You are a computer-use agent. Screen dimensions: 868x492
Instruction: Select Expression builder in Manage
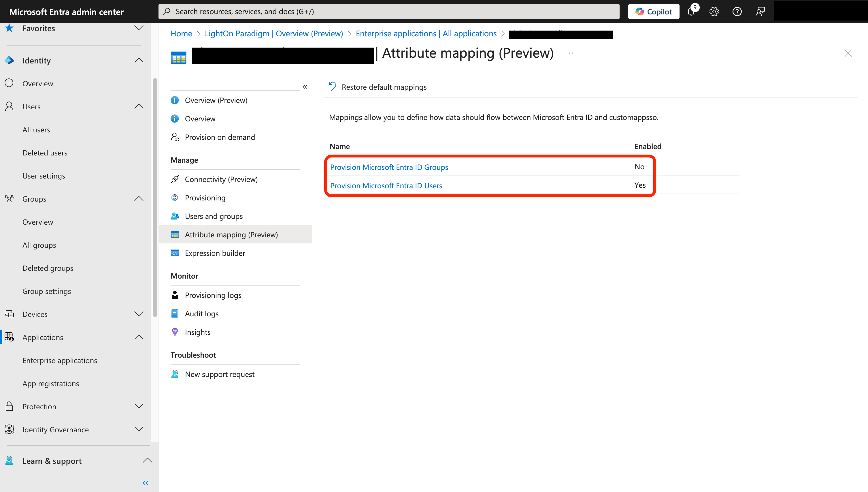215,253
